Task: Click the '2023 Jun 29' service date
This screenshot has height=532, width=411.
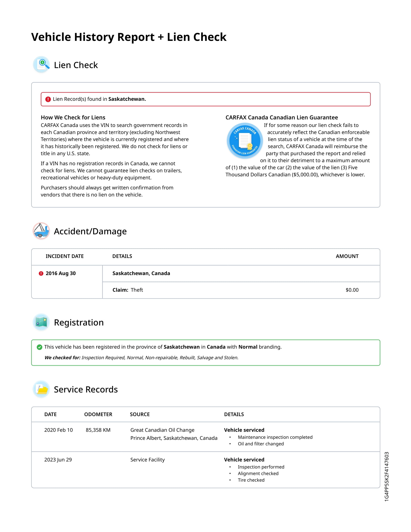Action: 58,460
